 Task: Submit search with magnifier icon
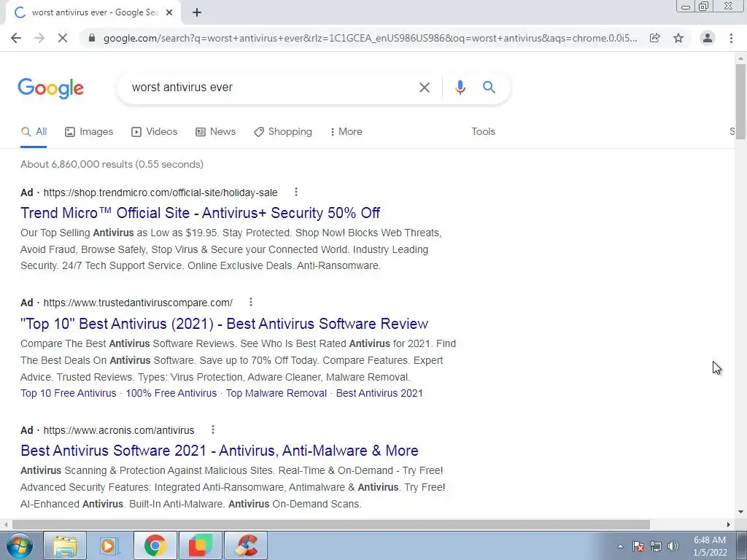pos(489,87)
